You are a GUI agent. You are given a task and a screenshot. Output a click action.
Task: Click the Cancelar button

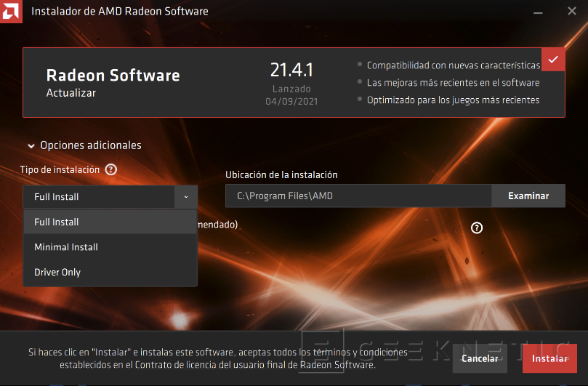[x=480, y=358]
